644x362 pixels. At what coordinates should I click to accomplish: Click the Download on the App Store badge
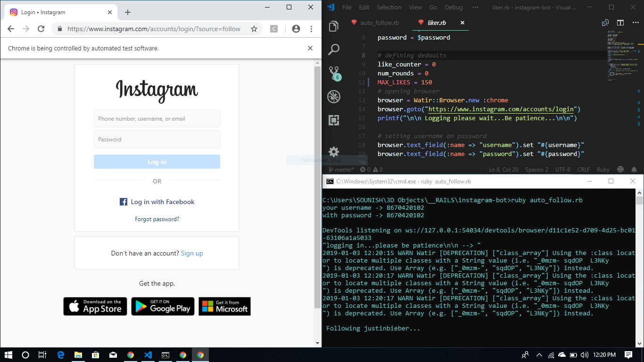95,306
